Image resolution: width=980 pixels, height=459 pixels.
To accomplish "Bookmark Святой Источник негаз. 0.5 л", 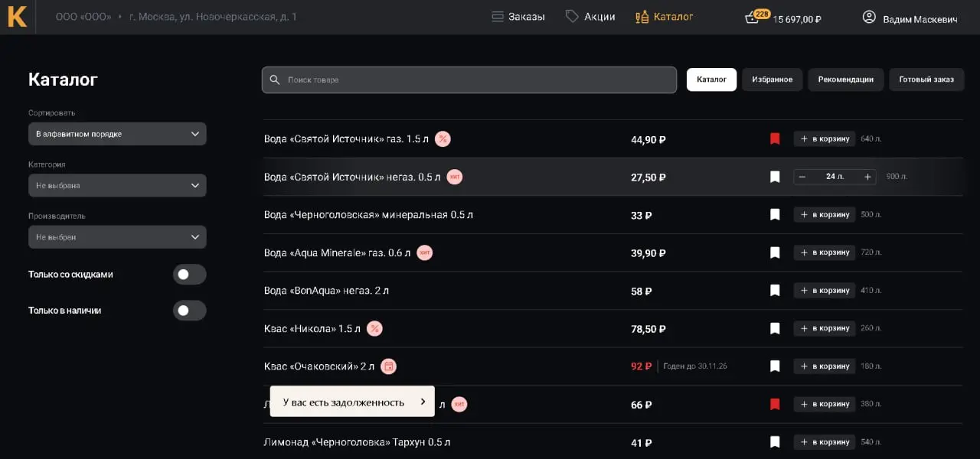I will tap(775, 177).
